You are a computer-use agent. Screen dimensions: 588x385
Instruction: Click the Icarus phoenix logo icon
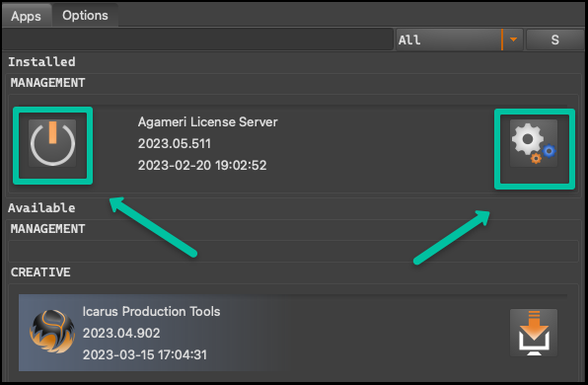52,332
